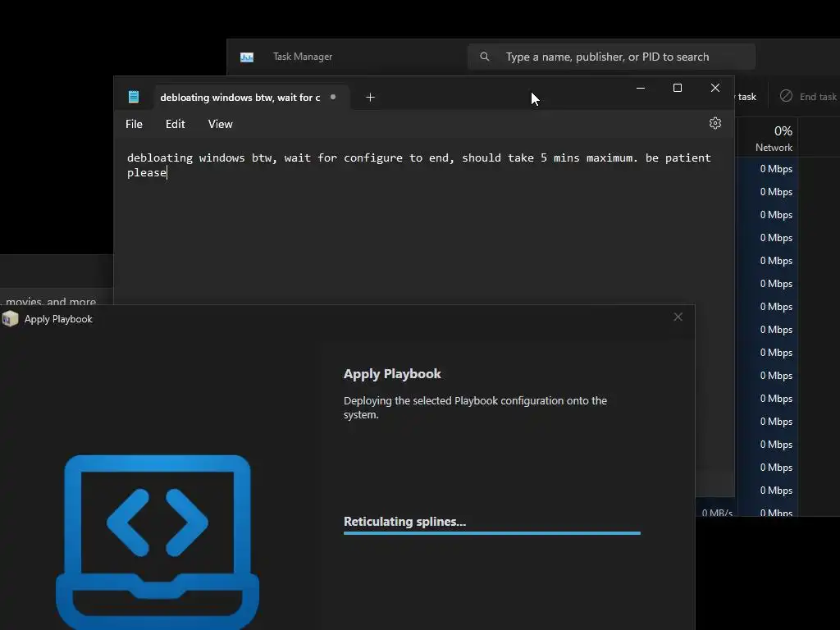Click the 'Apply Playbook' heading text
Screen dimensions: 840x630
click(x=392, y=374)
